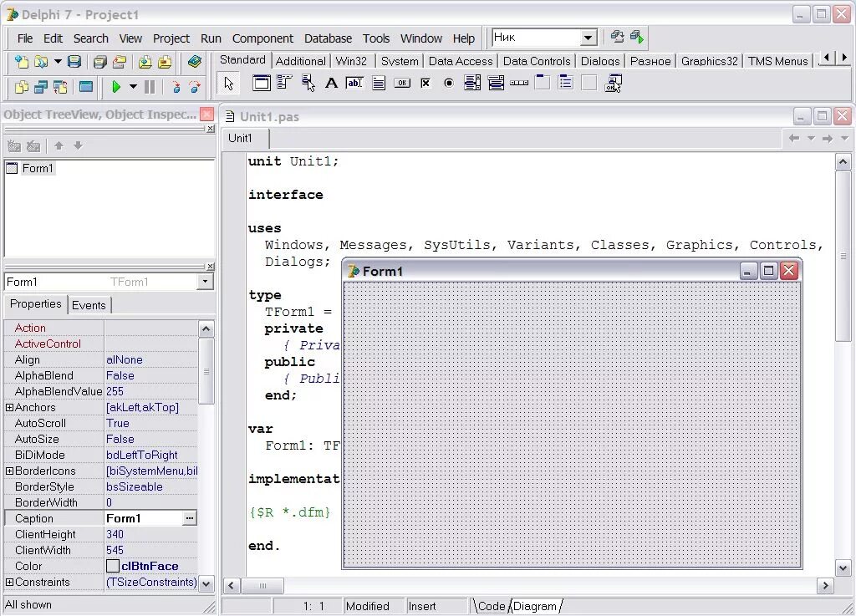Click the Pause toolbar icon
The height and width of the screenshot is (616, 856).
150,87
